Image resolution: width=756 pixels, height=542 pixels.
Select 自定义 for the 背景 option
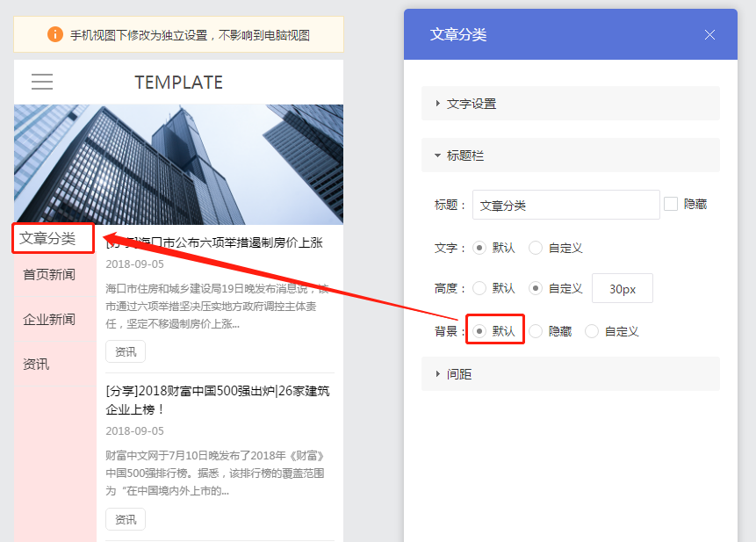pos(592,331)
